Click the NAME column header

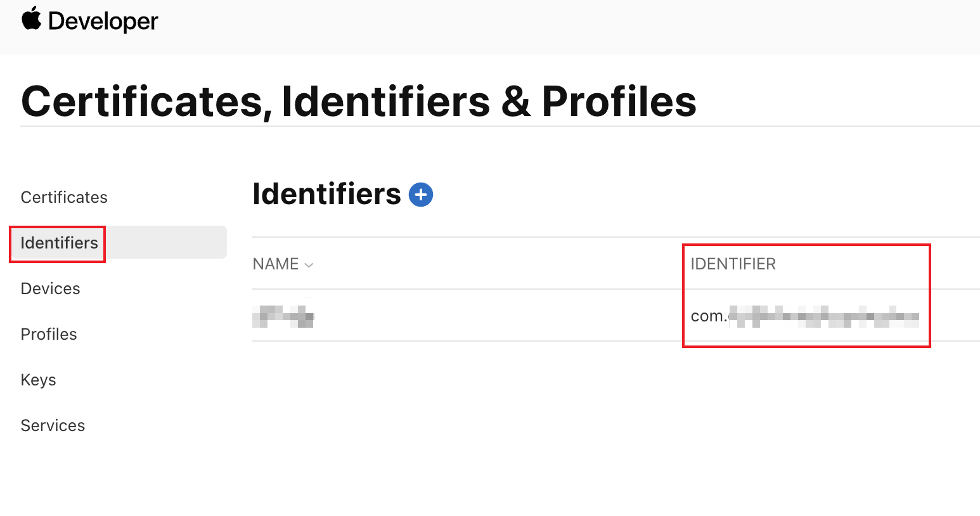coord(276,264)
